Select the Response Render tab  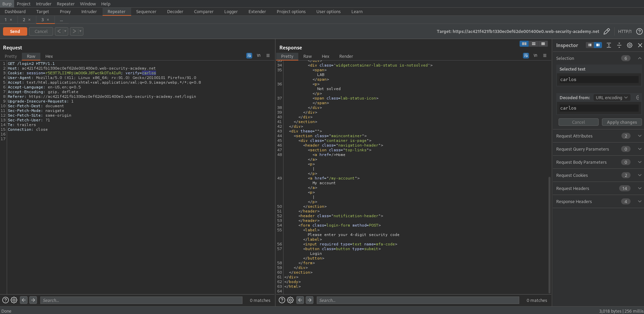coord(346,56)
